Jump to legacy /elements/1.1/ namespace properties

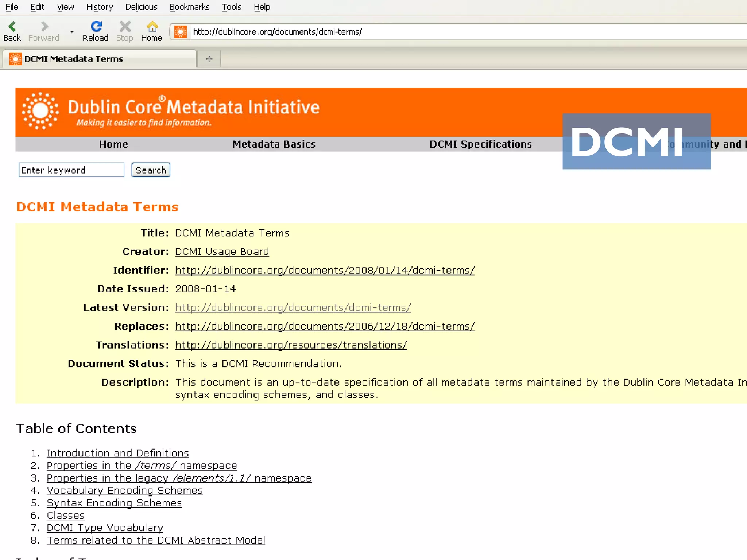point(179,478)
